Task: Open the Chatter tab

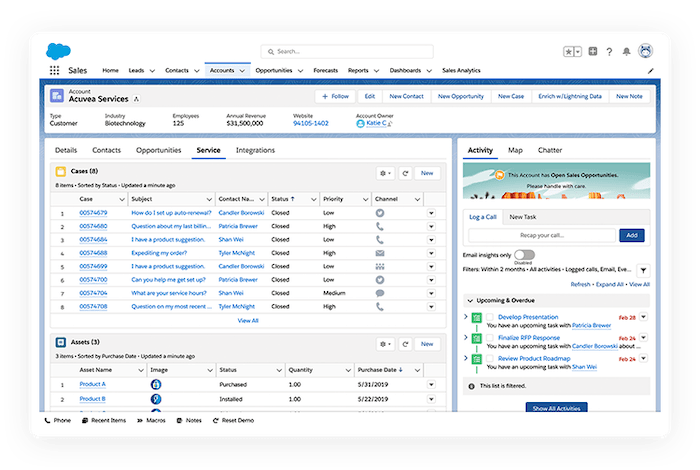Action: [x=549, y=150]
